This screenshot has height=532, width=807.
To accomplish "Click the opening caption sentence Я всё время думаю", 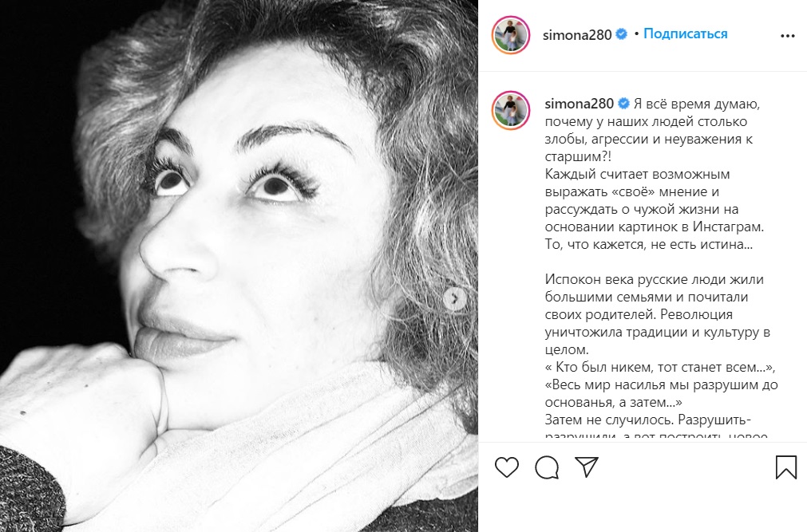I will tap(696, 104).
